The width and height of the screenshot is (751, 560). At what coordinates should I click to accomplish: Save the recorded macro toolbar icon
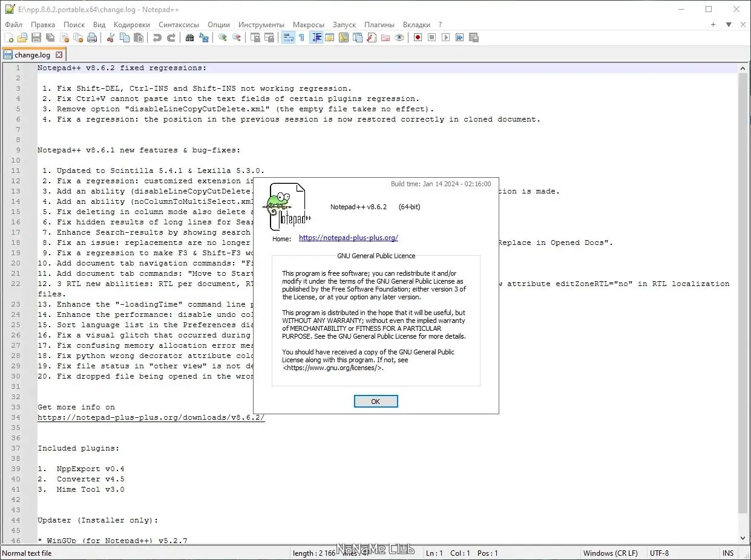tap(474, 37)
